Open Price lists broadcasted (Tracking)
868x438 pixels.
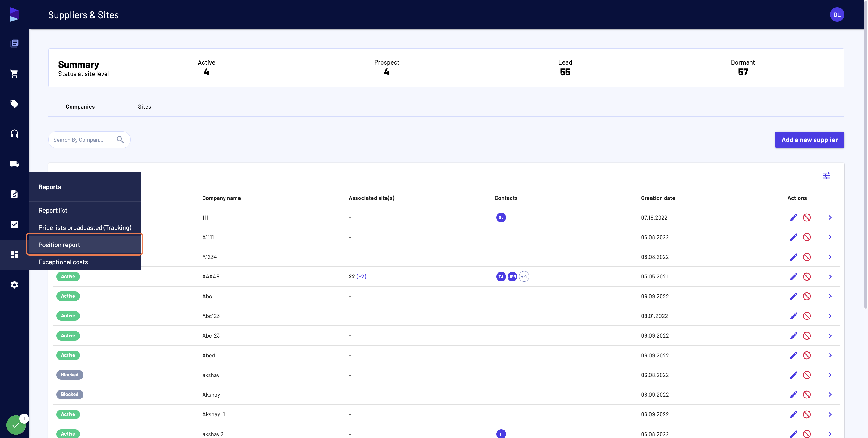85,228
